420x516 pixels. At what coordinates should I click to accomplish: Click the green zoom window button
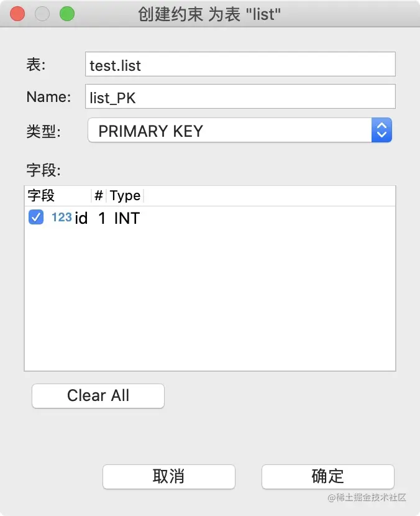pos(66,14)
